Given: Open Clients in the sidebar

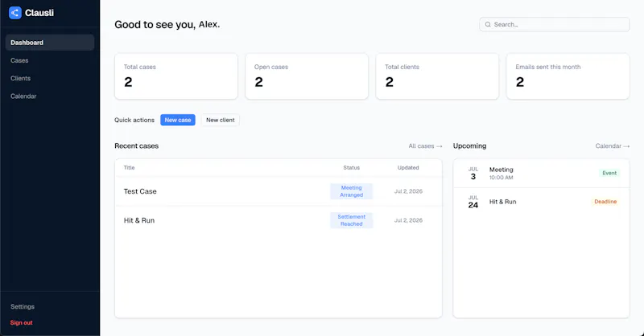Looking at the screenshot, I should pyautogui.click(x=21, y=78).
